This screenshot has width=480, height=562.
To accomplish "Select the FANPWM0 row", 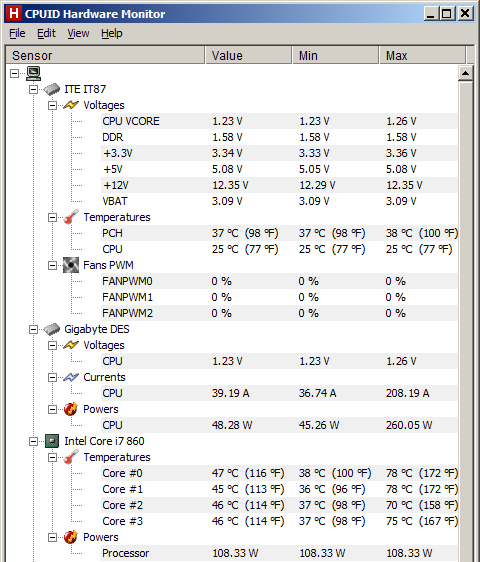I will 279,281.
